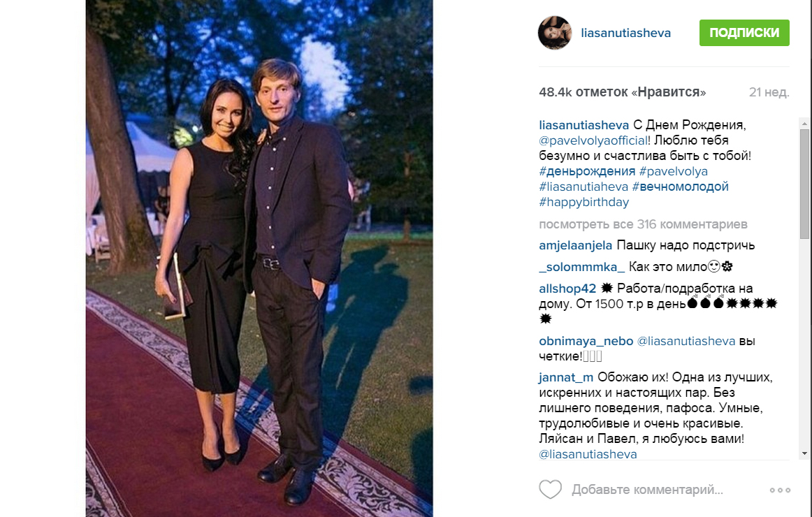Click the photo of the couple
Image resolution: width=812 pixels, height=517 pixels.
pos(259,258)
